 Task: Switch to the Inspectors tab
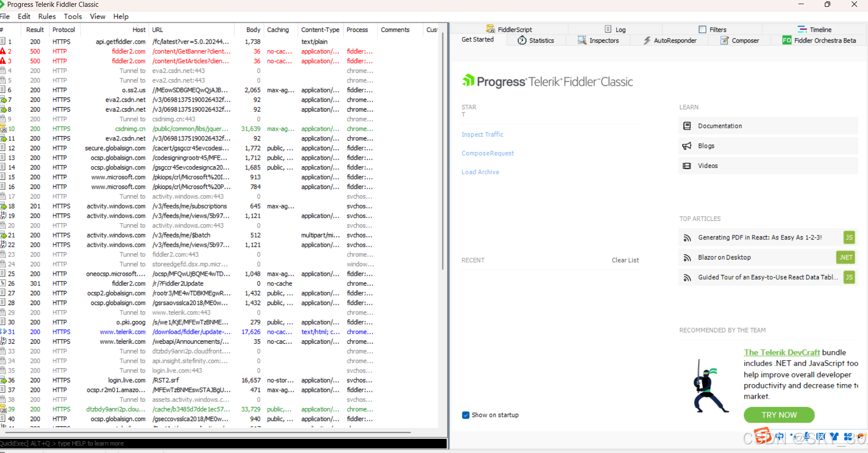(x=598, y=41)
